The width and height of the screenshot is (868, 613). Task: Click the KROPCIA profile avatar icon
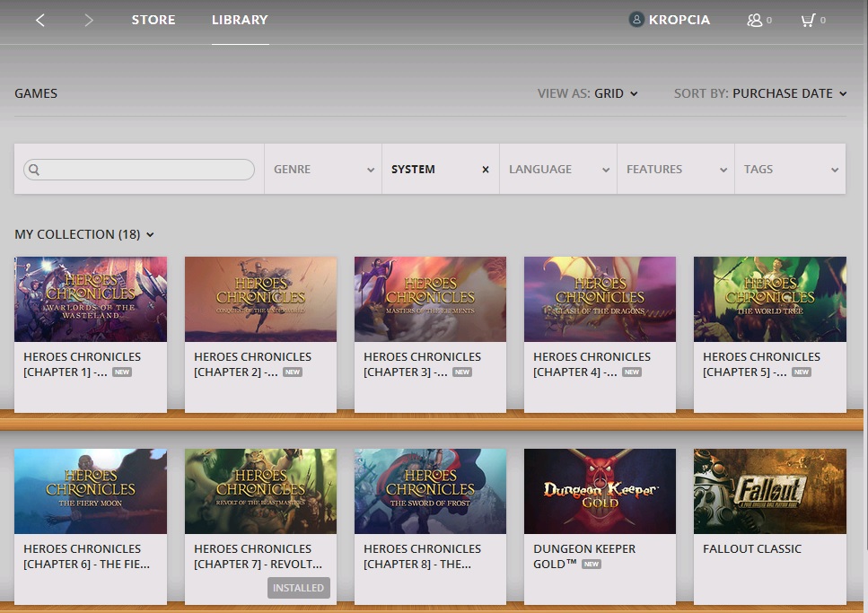click(636, 20)
